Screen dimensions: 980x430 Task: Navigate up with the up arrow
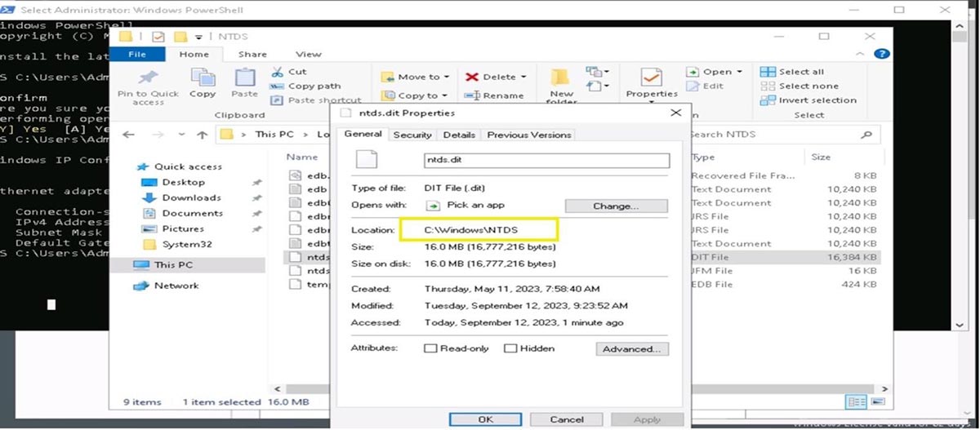click(x=203, y=135)
